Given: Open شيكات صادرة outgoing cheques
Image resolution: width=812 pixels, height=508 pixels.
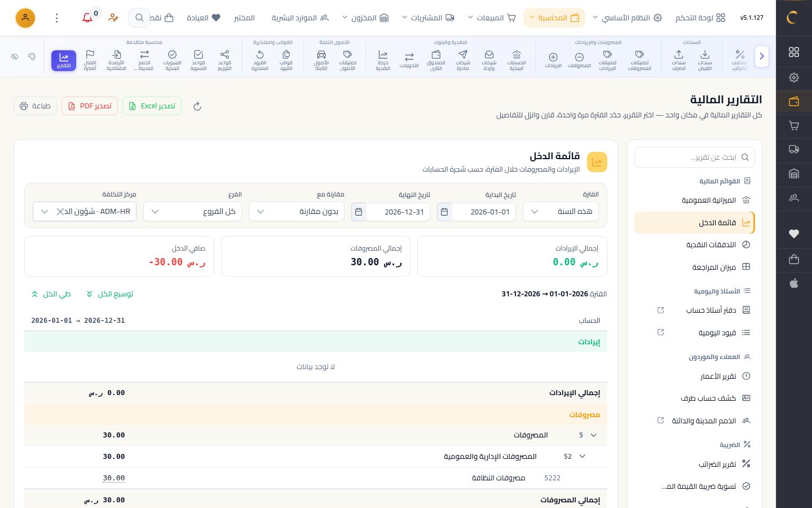Looking at the screenshot, I should click(462, 60).
